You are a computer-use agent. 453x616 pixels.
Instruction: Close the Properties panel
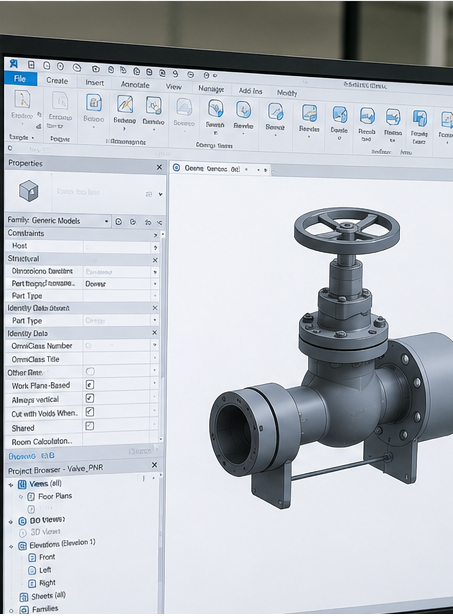(x=159, y=167)
